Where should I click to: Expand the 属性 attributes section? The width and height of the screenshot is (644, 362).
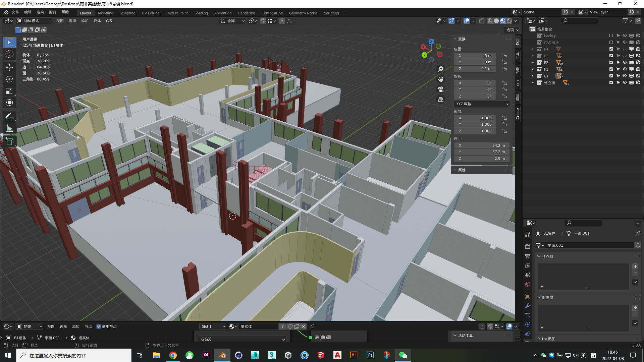463,170
